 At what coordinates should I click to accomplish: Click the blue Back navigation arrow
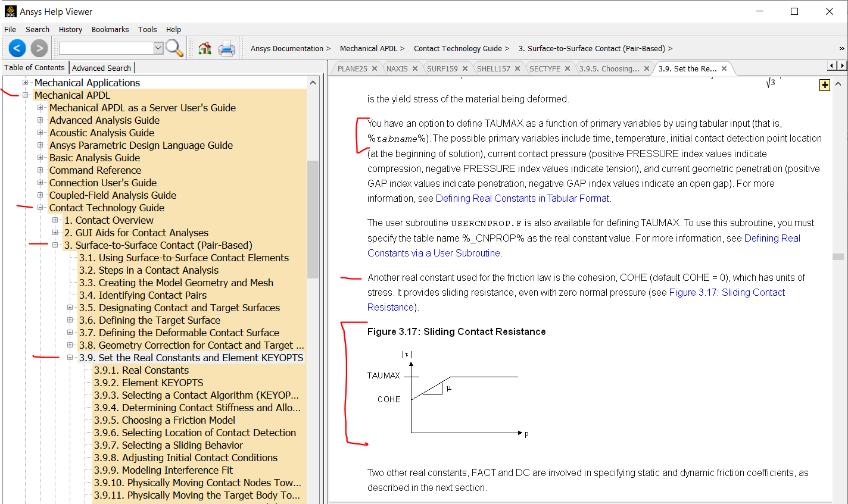click(x=17, y=48)
